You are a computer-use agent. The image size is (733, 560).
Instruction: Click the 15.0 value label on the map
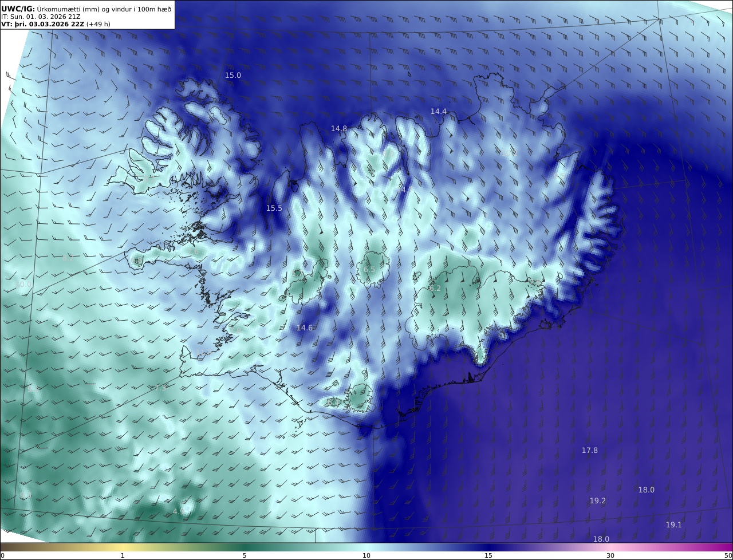(232, 75)
